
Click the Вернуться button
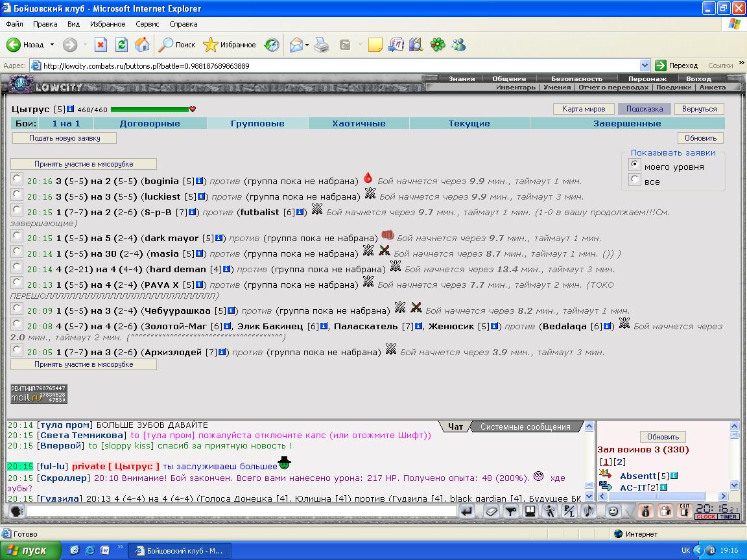(x=699, y=109)
